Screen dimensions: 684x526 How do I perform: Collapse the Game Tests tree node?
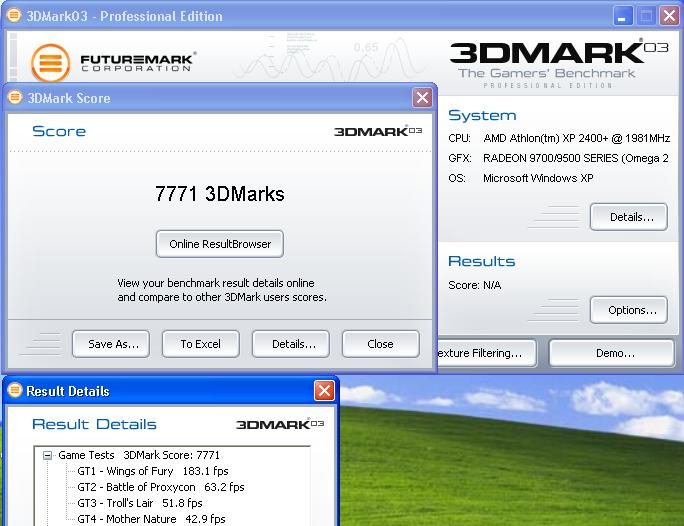coord(48,456)
